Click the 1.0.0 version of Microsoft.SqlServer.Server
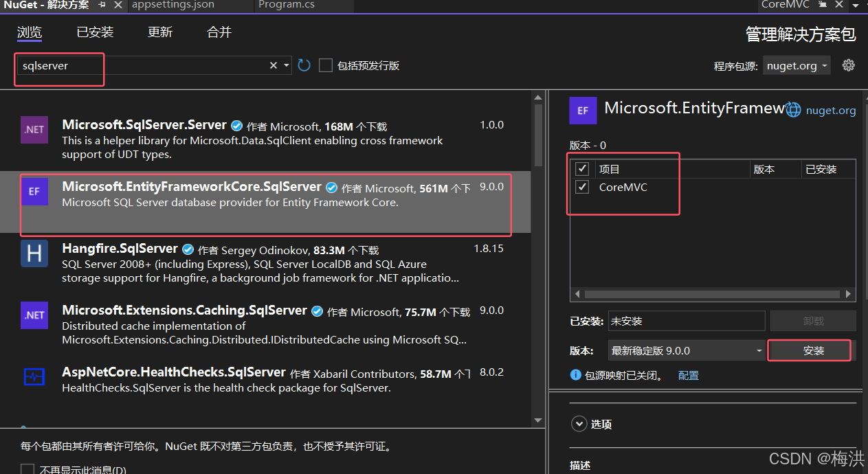Image resolution: width=868 pixels, height=474 pixels. click(x=491, y=124)
